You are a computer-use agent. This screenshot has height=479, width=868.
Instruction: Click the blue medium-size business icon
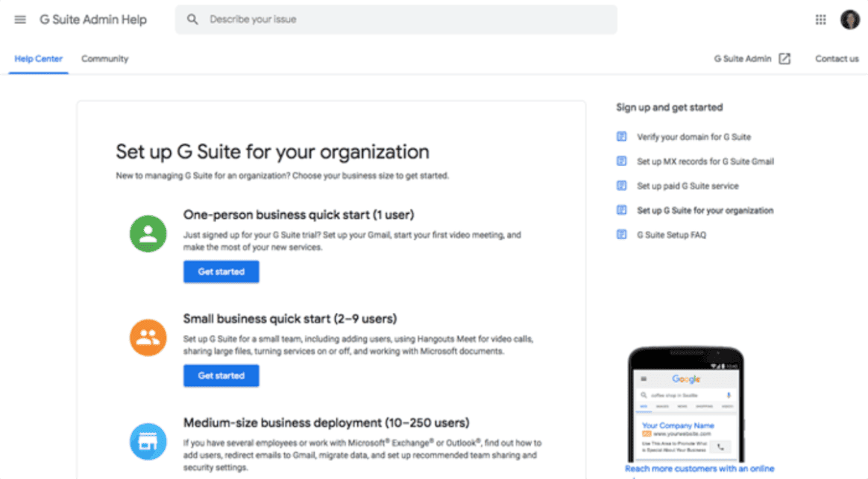(148, 442)
